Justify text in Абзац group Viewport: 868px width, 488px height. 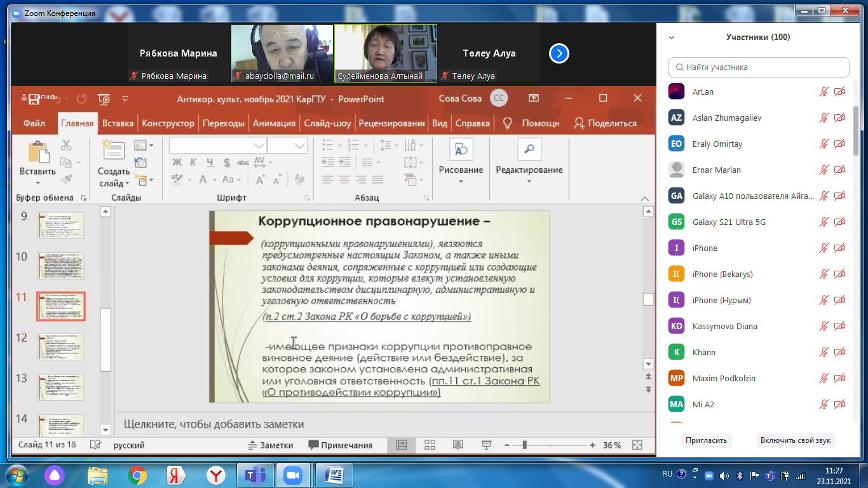coord(377,180)
